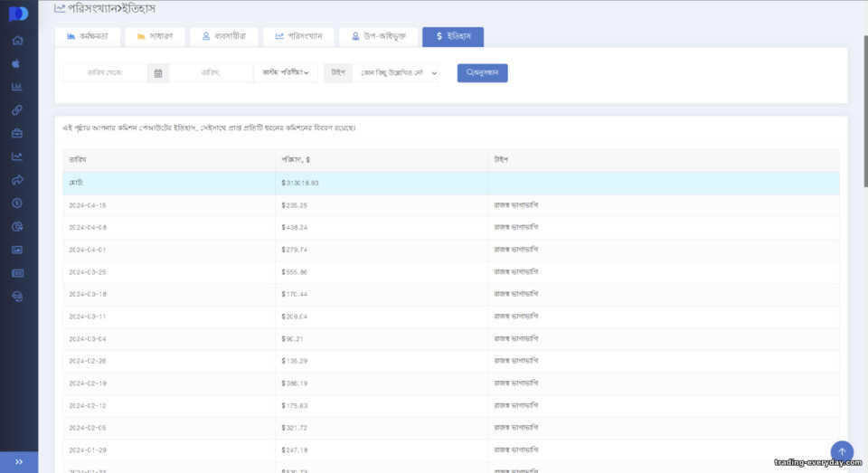Click the amount $175.63

295,406
